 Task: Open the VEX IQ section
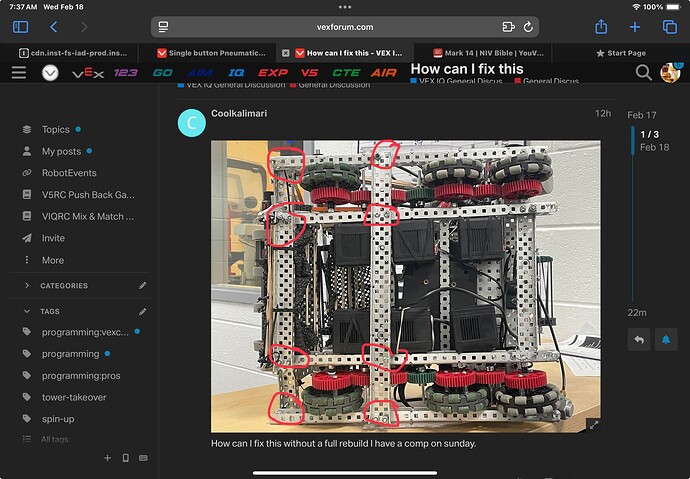(236, 73)
